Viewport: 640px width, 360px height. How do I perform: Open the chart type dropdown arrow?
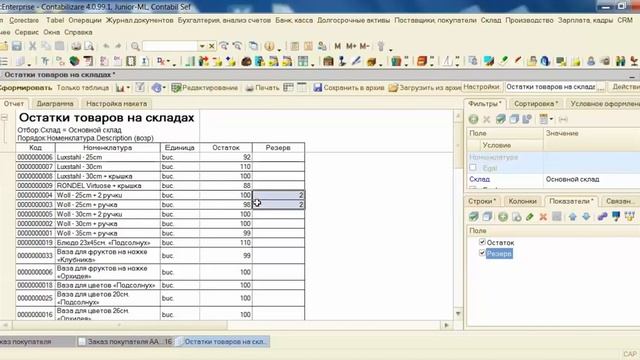click(x=128, y=87)
